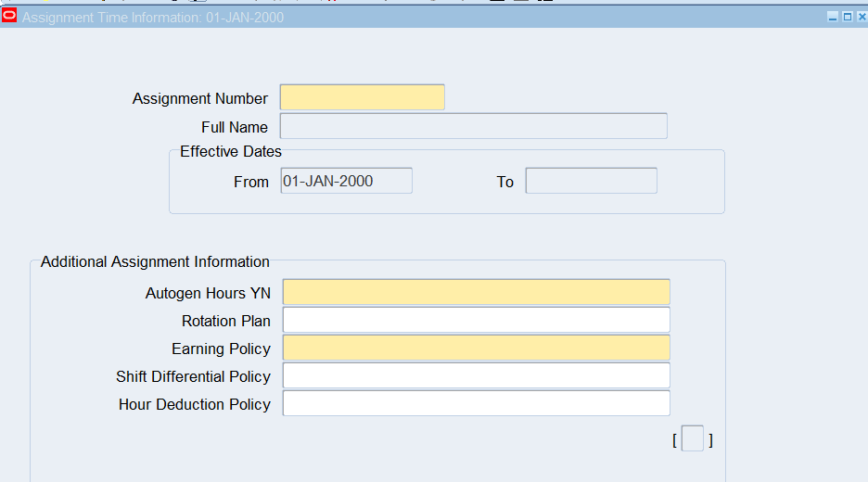Focus the Hour Deduction Policy field
Viewport: 868px width, 482px height.
[x=476, y=403]
